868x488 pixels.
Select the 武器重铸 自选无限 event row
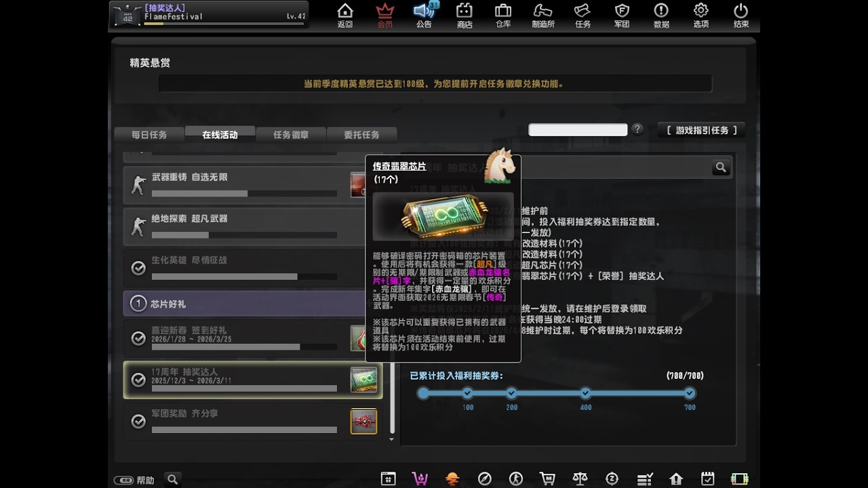pyautogui.click(x=245, y=185)
